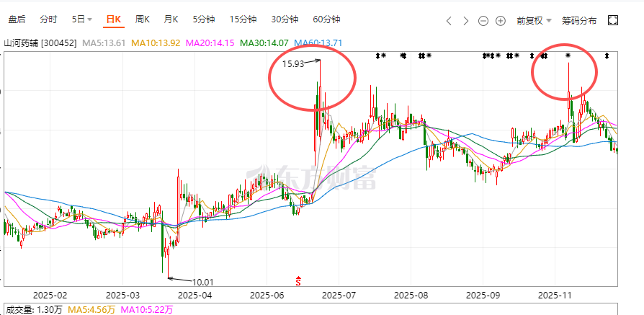Click the 2025-08 date axis label

tap(411, 296)
